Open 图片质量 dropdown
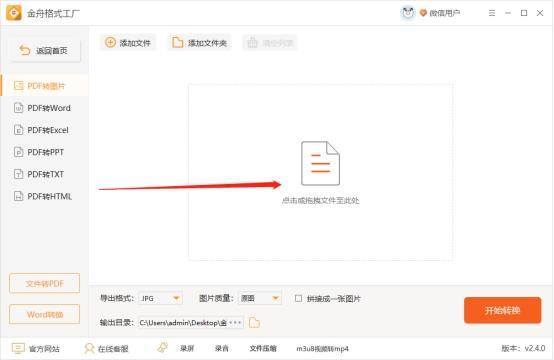This screenshot has height=360, width=554. tap(260, 299)
